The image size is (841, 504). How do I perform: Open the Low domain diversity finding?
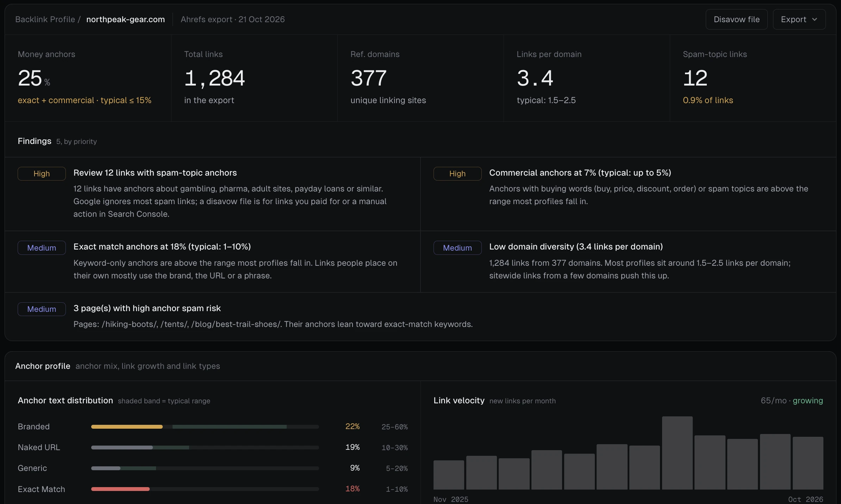click(x=576, y=247)
